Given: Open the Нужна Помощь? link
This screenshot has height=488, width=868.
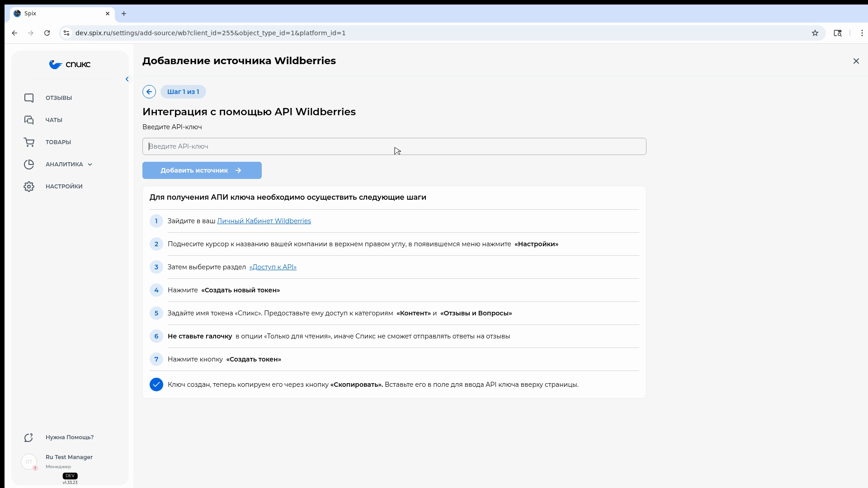Looking at the screenshot, I should click(x=70, y=437).
